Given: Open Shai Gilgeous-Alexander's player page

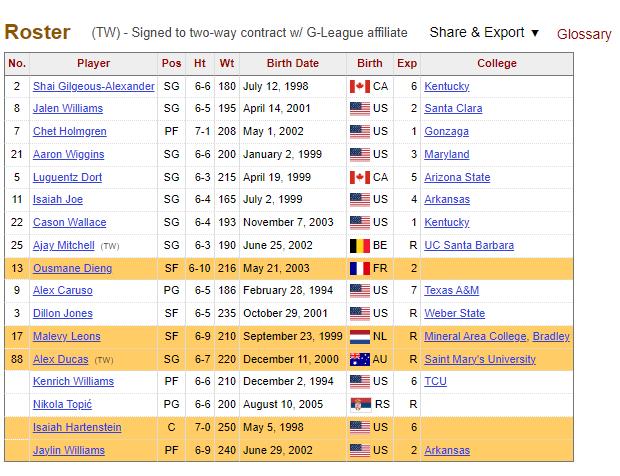Looking at the screenshot, I should (x=93, y=87).
